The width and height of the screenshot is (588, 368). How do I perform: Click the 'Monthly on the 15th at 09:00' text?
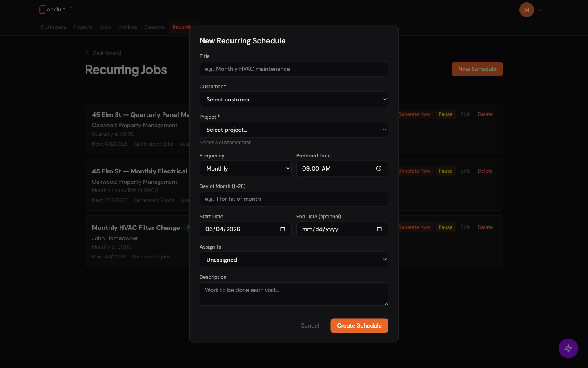coord(125,191)
